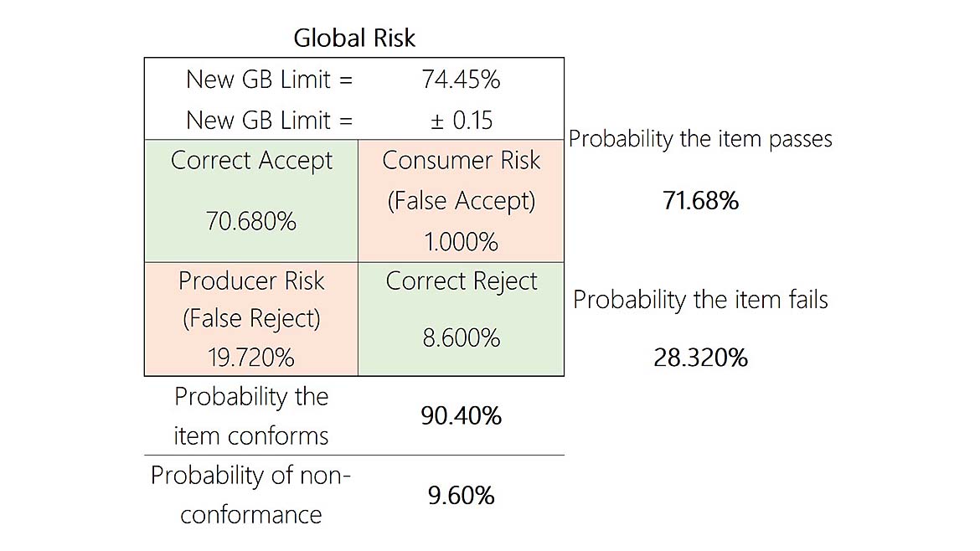
Task: Select the 71.68% pass probability value
Action: click(700, 201)
